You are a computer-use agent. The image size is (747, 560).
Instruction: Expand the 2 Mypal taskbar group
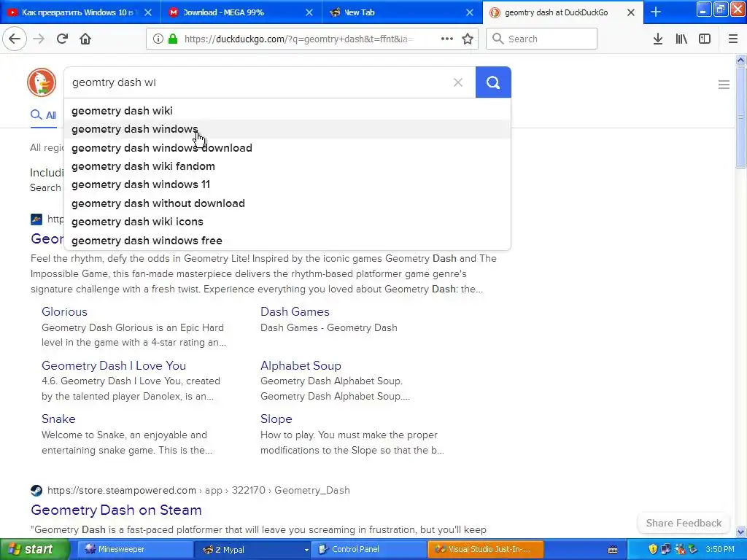coord(252,549)
